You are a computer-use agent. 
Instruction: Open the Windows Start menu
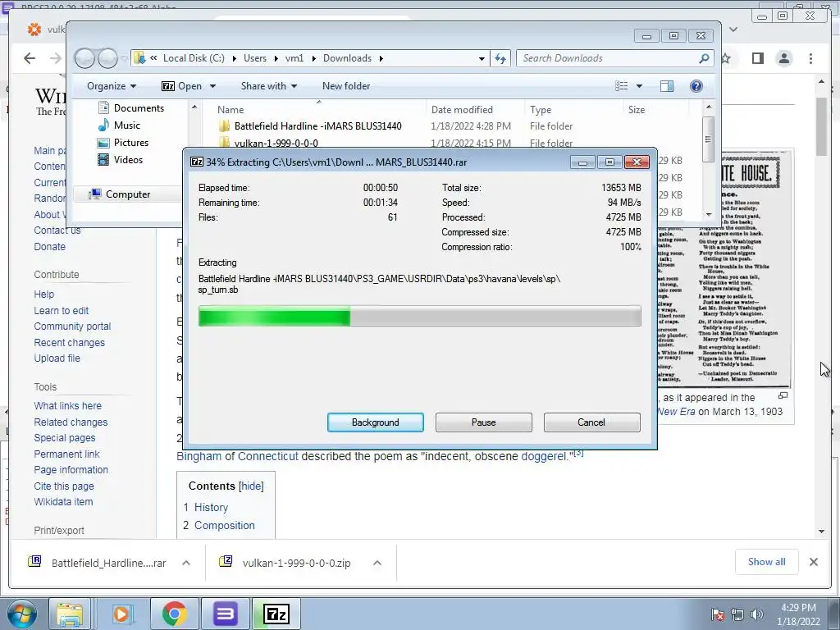[21, 614]
